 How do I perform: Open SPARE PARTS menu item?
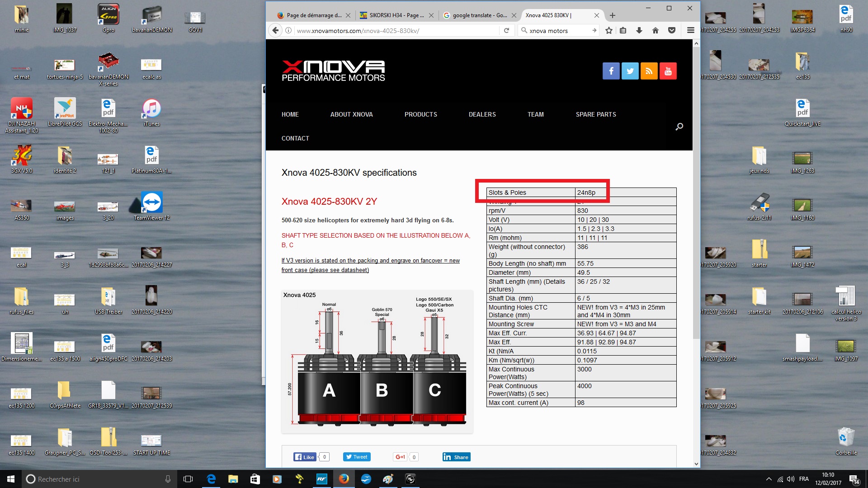click(x=596, y=114)
